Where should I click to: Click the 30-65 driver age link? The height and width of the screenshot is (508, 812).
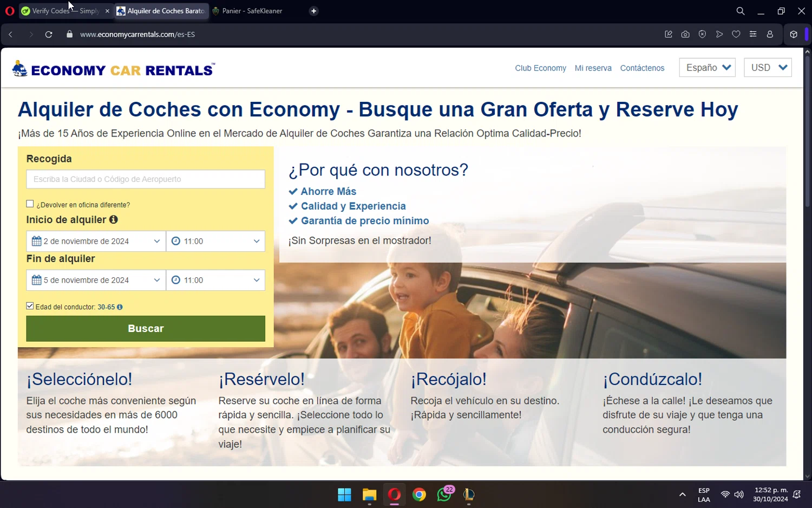click(x=106, y=307)
